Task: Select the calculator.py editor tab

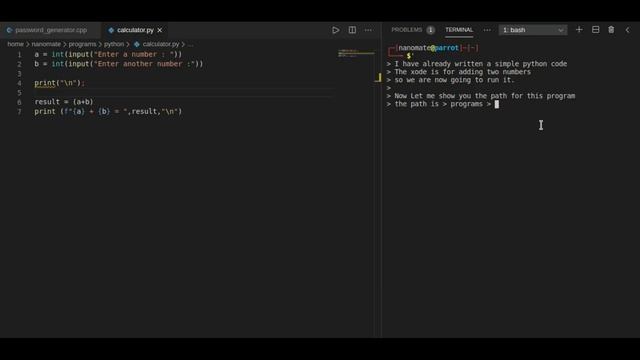Action: (135, 30)
